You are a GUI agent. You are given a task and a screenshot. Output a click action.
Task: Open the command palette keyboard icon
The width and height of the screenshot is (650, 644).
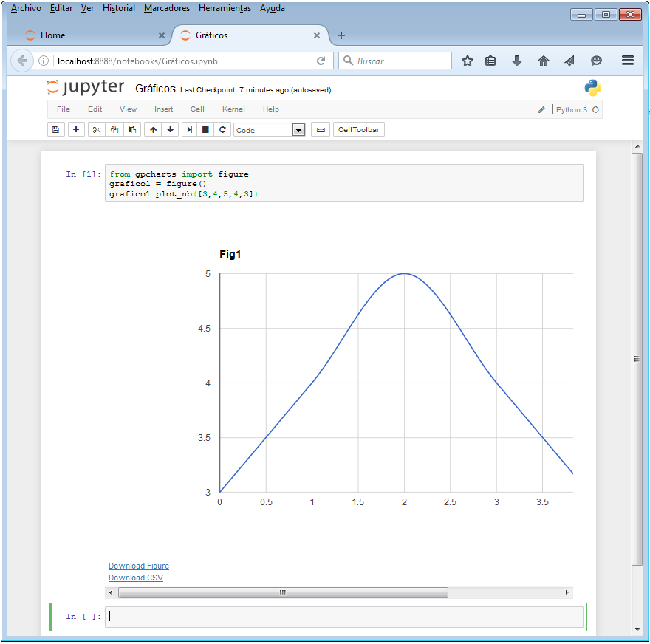321,129
